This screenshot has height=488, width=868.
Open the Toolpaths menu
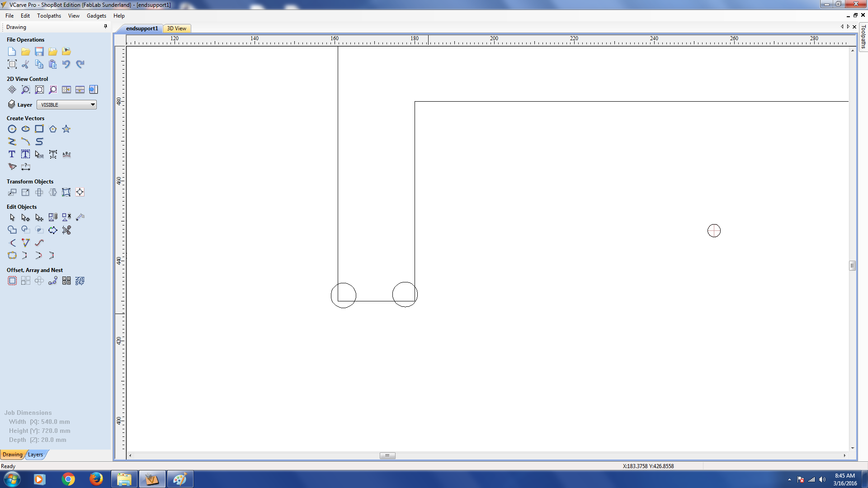49,16
